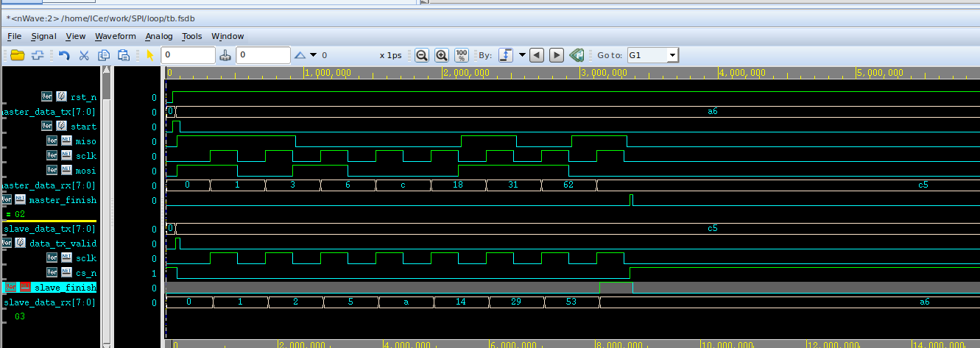Click the pin icon beside data_tx_valid
The width and height of the screenshot is (980, 348).
(x=20, y=244)
